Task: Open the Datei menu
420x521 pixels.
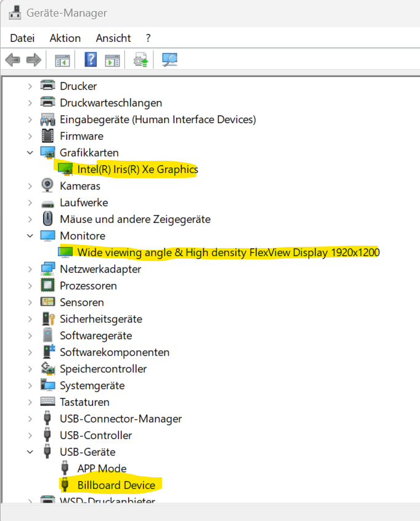Action: coord(22,38)
